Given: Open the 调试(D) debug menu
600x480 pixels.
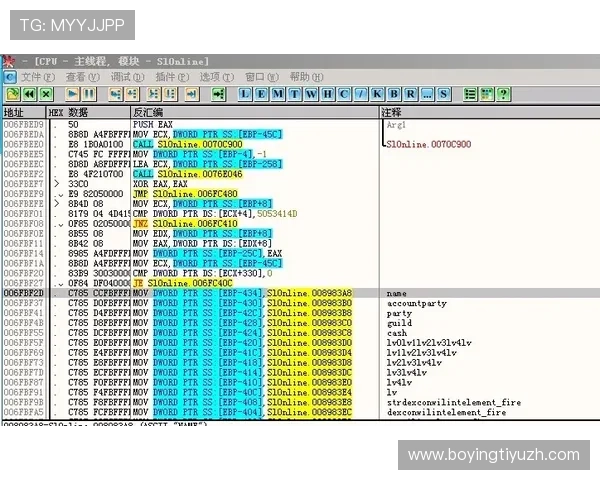Looking at the screenshot, I should (x=127, y=77).
